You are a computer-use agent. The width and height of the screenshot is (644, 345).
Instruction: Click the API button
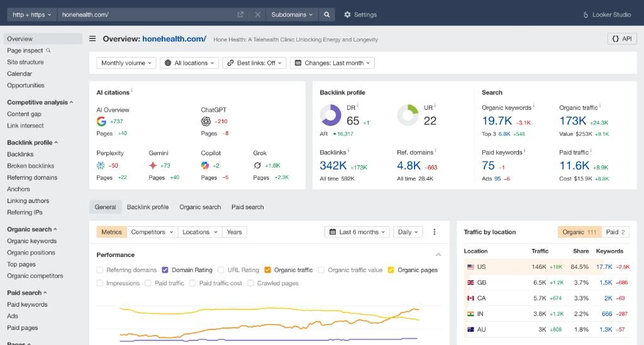point(622,38)
